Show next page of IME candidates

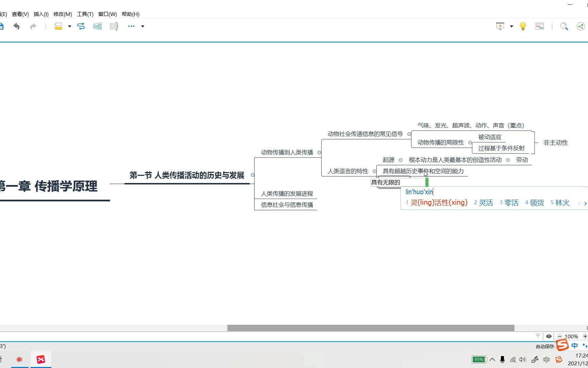[x=585, y=203]
